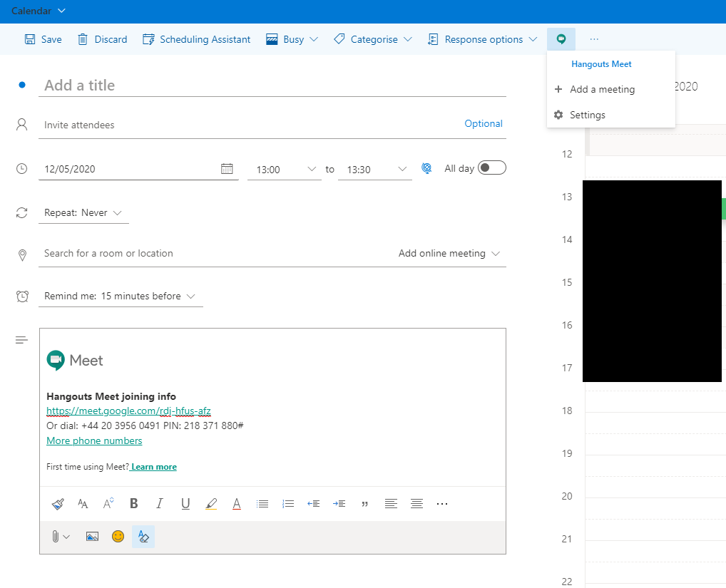Decrease the text indent

[314, 504]
